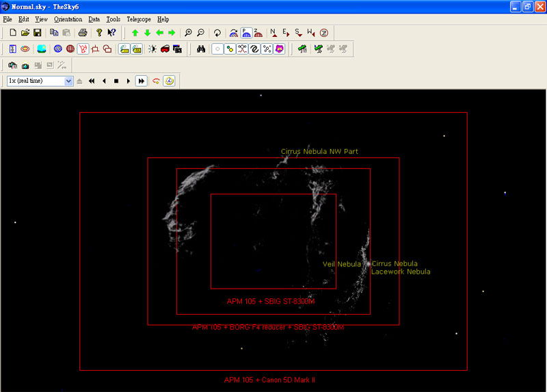The height and width of the screenshot is (392, 547).
Task: Click the Zoom In magnifier icon
Action: (x=188, y=33)
